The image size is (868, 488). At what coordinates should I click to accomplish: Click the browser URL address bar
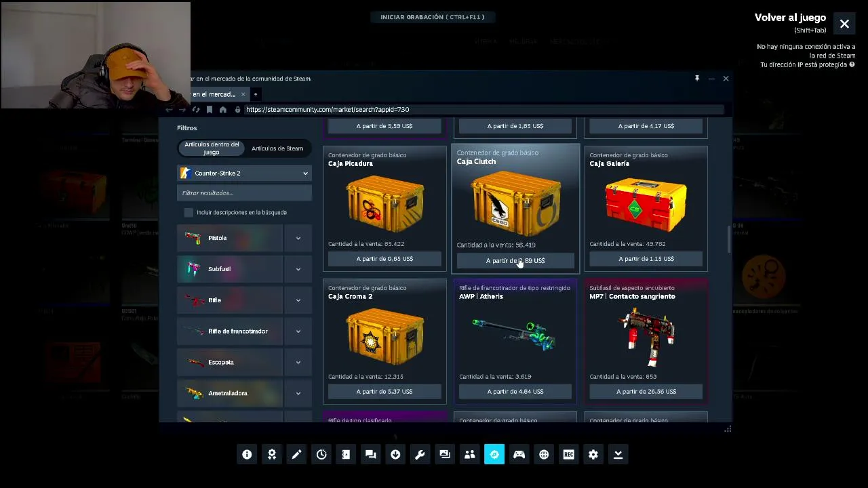[484, 109]
